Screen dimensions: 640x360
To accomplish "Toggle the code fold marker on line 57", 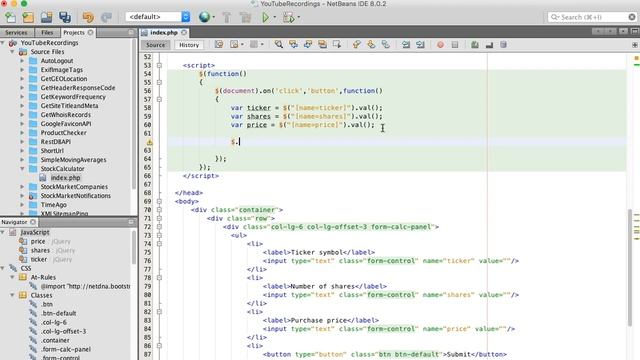I will point(159,99).
